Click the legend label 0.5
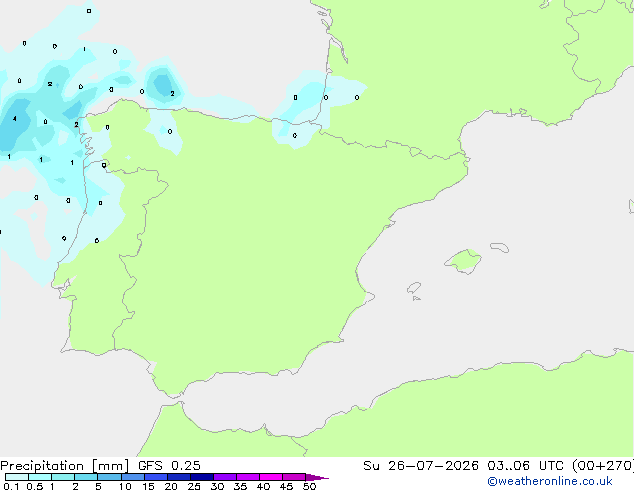Screen dimensions: 634x490 35,486
